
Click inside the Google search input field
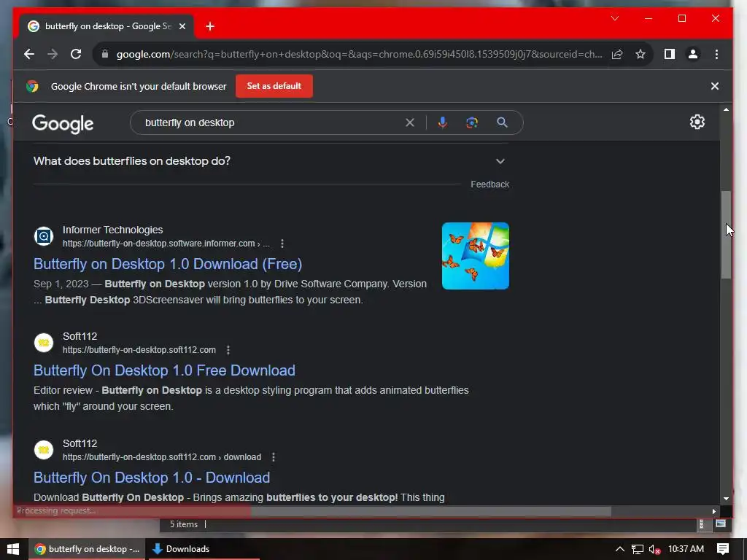[x=271, y=122]
